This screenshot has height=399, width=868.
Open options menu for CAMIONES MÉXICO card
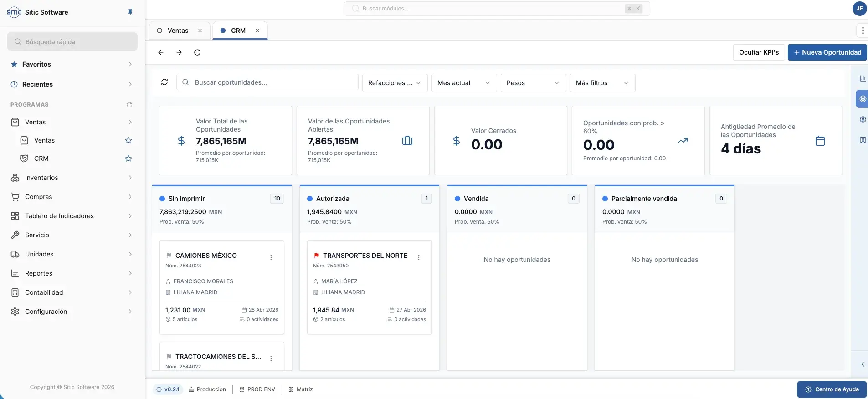coord(271,257)
